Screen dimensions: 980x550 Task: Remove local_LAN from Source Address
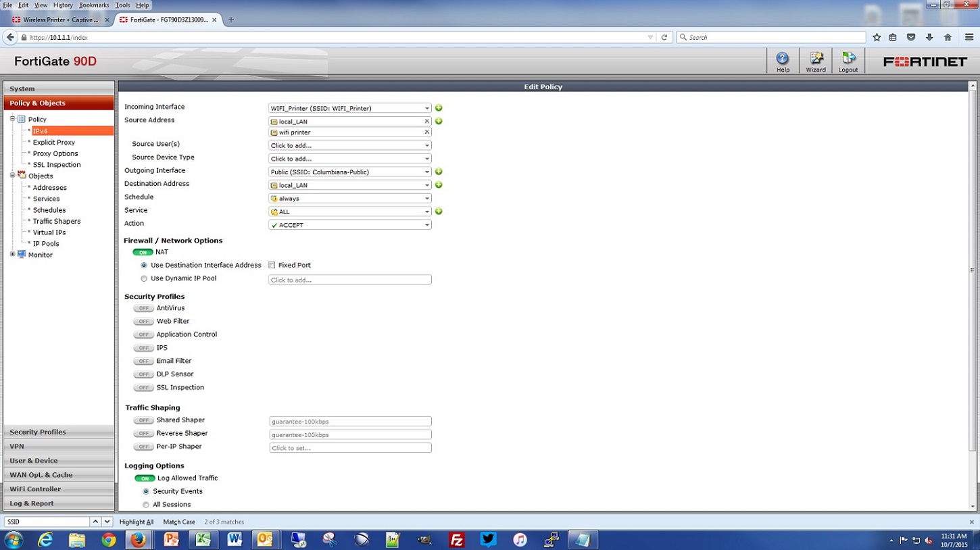[426, 122]
